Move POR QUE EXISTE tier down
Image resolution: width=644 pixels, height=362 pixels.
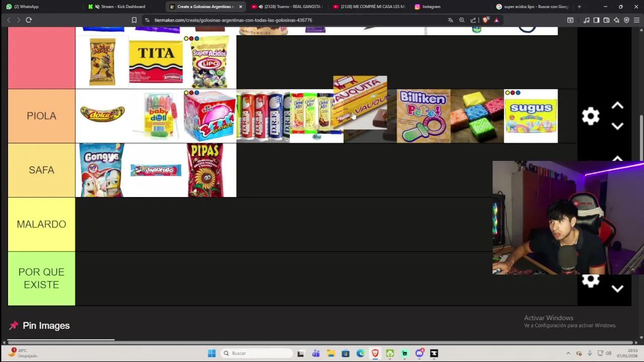[617, 289]
